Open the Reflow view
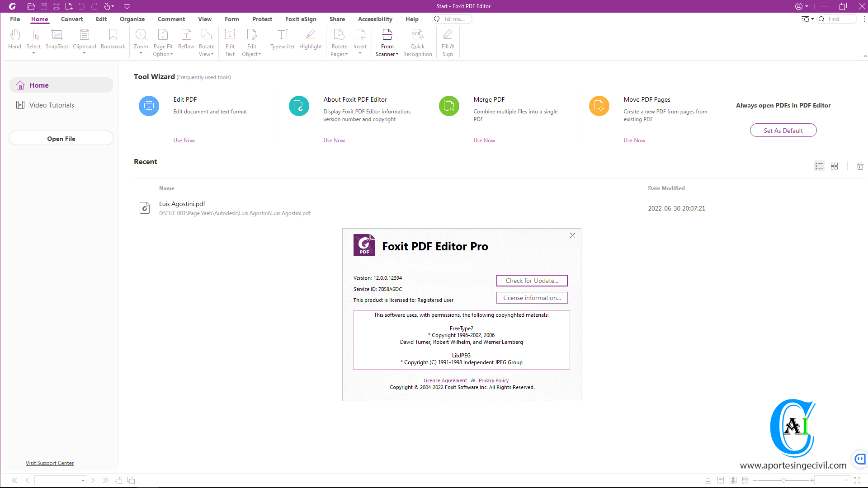 click(186, 41)
